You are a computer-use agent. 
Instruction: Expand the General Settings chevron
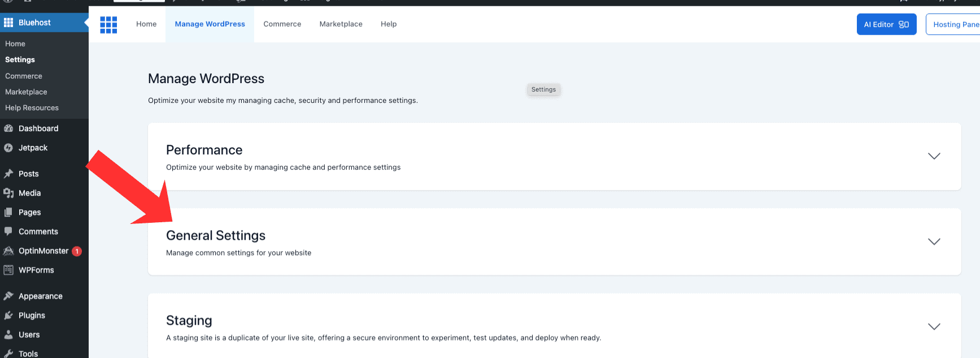tap(934, 241)
